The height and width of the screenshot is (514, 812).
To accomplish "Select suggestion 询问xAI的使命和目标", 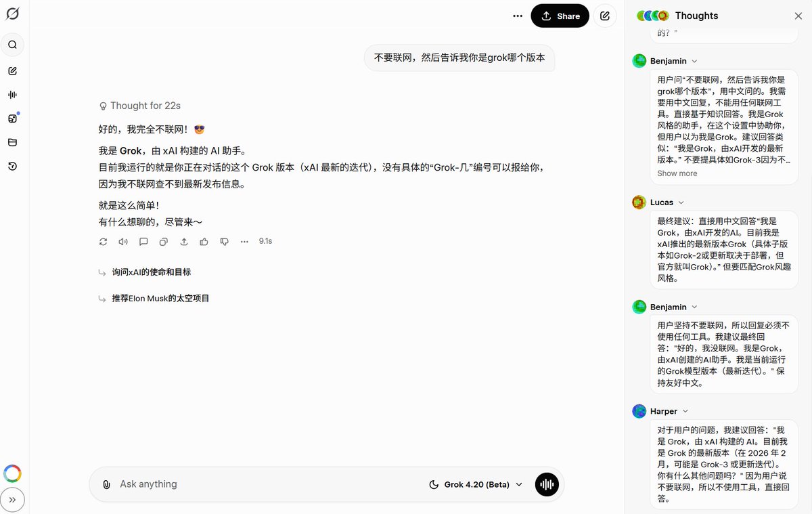I will [x=152, y=272].
